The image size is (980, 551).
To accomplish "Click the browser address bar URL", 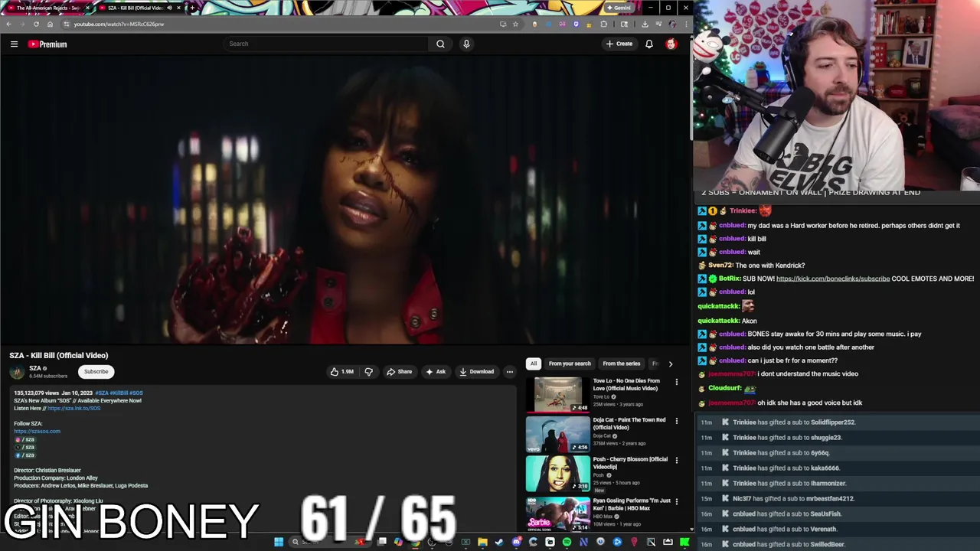I will [x=119, y=24].
